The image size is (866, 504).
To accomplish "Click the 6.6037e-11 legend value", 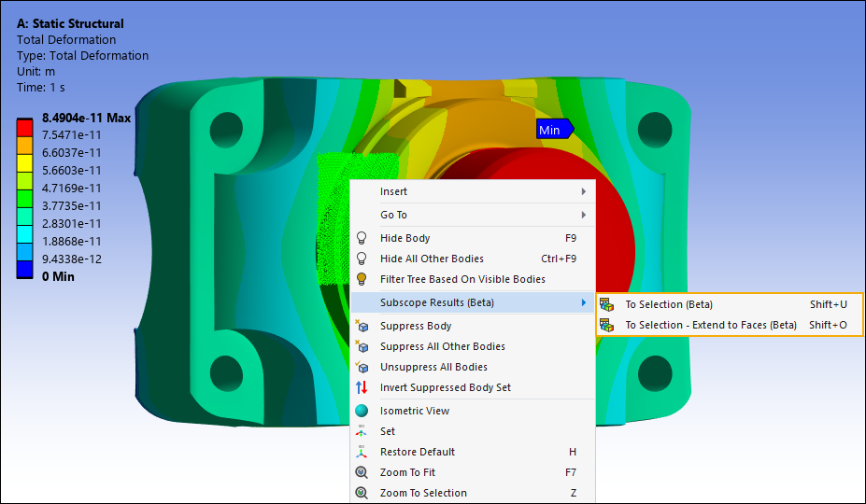I will click(72, 153).
